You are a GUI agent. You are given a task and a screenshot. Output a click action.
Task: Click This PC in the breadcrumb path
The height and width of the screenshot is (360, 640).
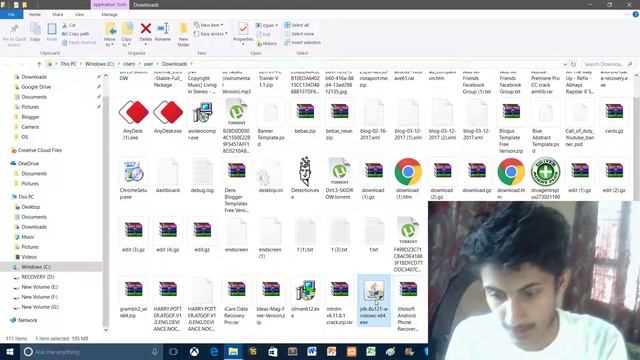coord(68,64)
